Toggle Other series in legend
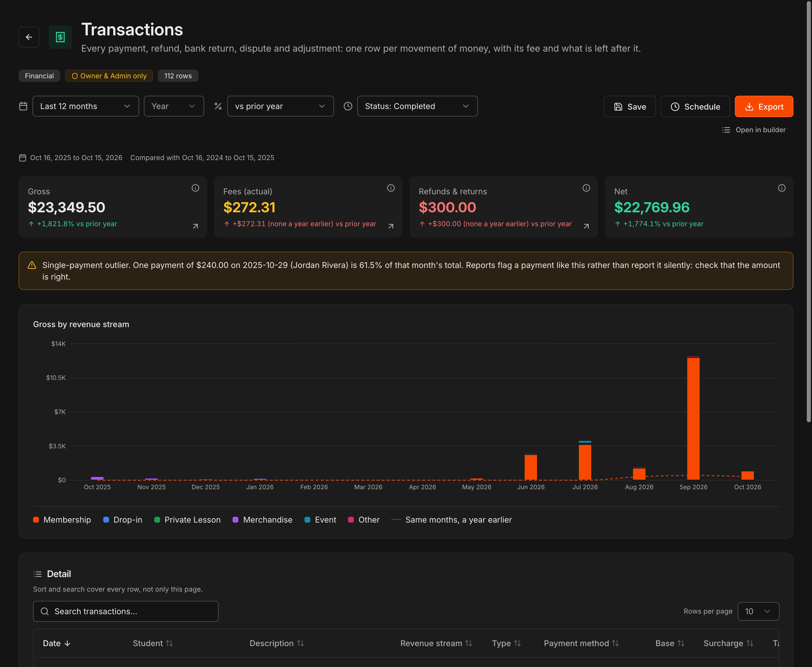The image size is (812, 667). (364, 520)
